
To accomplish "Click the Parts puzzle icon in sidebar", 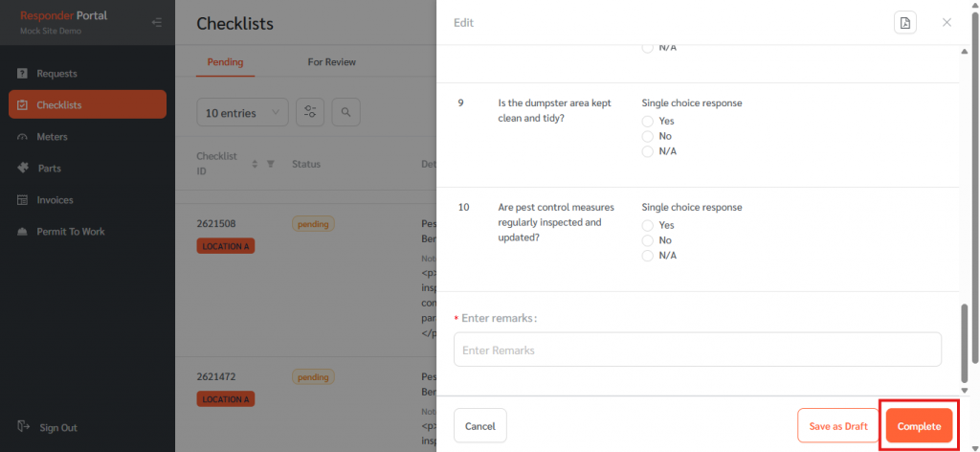I will pyautogui.click(x=23, y=169).
